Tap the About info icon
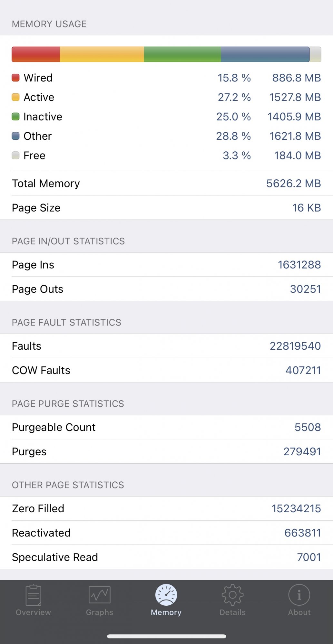The height and width of the screenshot is (644, 333). (299, 595)
